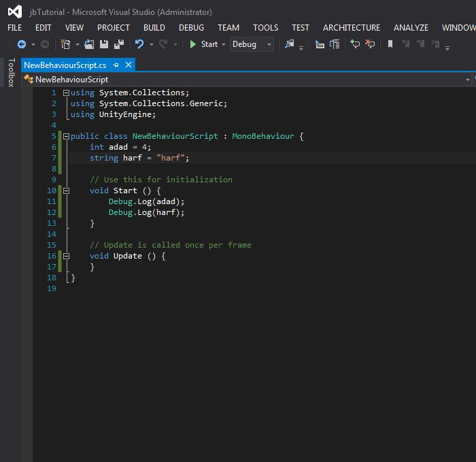Click the Open File folder icon
476x462 pixels.
coord(89,44)
